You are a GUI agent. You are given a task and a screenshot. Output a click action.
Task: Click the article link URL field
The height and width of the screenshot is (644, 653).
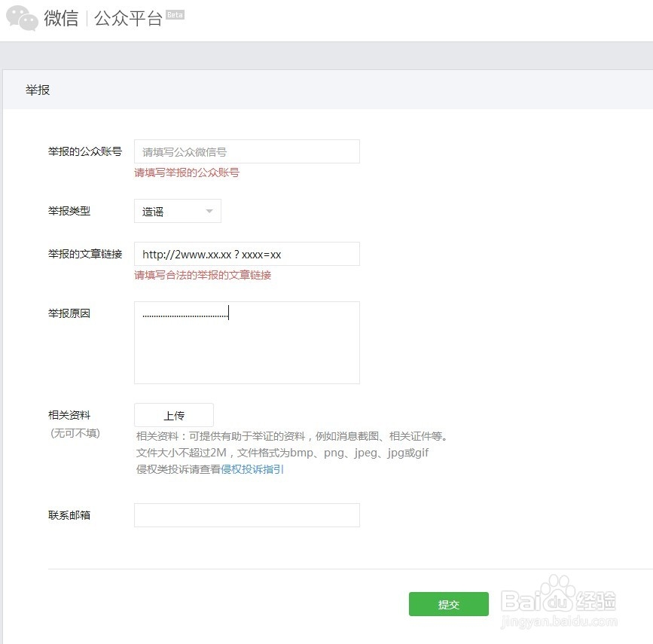pos(246,254)
